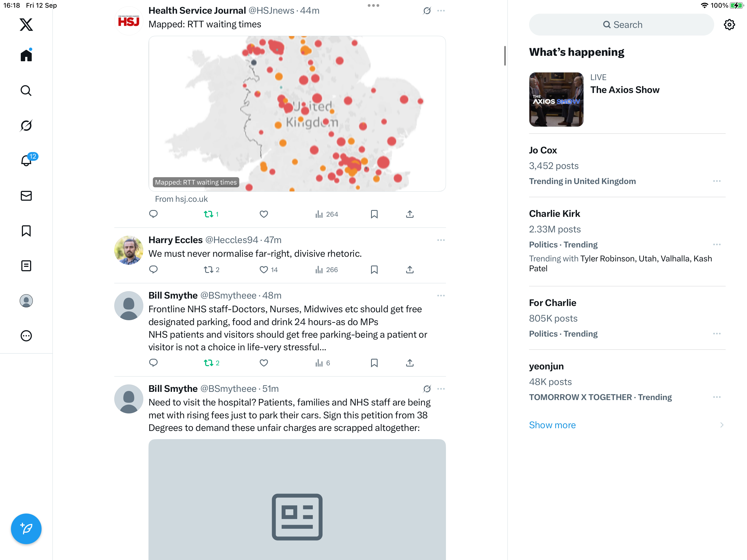The width and height of the screenshot is (747, 560).
Task: Share Harry Eccles's post
Action: [x=410, y=270]
